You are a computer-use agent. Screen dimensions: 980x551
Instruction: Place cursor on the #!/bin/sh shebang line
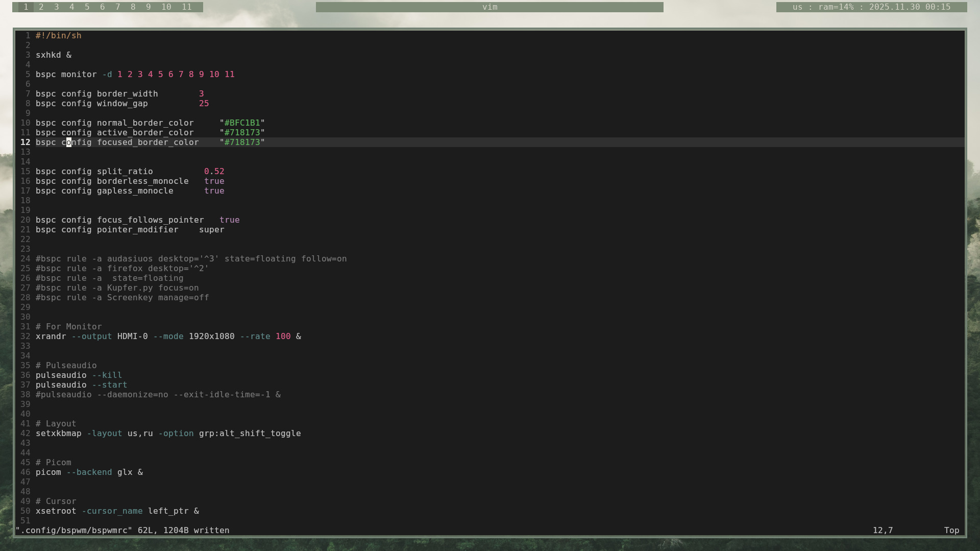pos(59,36)
